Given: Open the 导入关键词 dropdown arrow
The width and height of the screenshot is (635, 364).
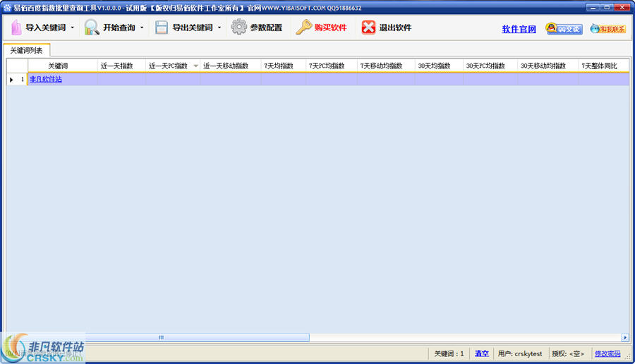Looking at the screenshot, I should 73,28.
